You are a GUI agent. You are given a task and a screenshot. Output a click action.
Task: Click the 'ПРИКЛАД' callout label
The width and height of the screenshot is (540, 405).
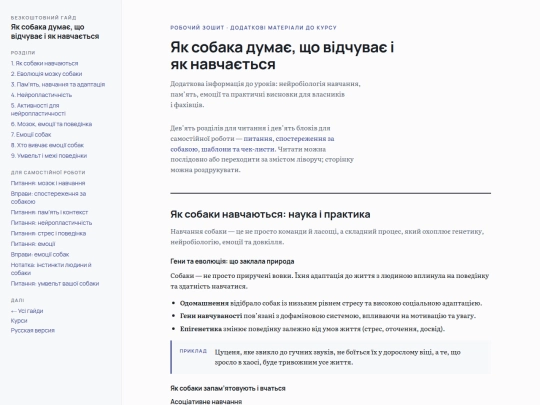[193, 351]
